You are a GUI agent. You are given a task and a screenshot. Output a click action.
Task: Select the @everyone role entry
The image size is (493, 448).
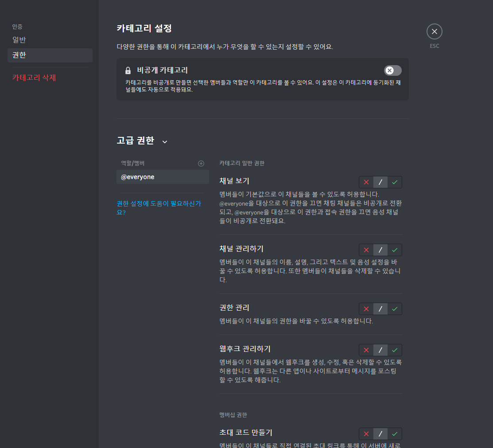click(163, 177)
